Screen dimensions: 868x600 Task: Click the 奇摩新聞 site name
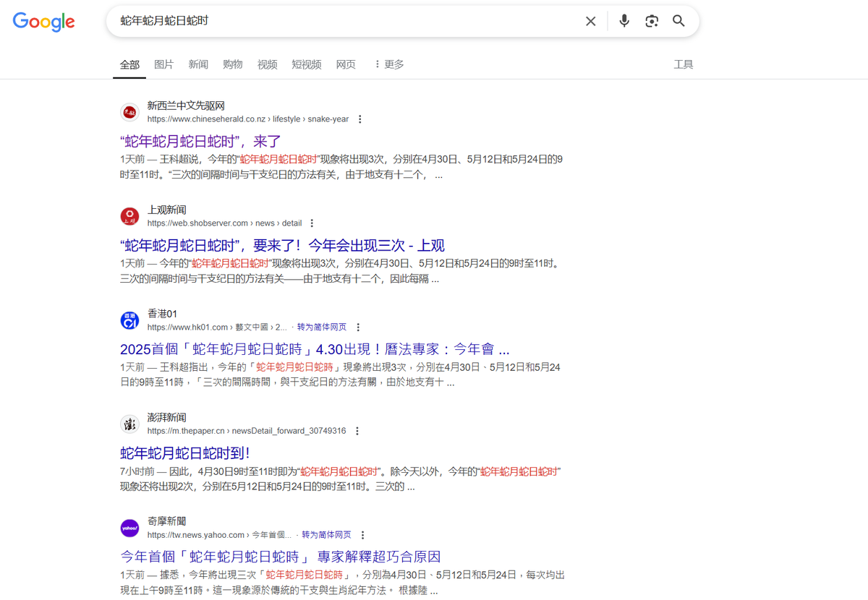pyautogui.click(x=167, y=521)
